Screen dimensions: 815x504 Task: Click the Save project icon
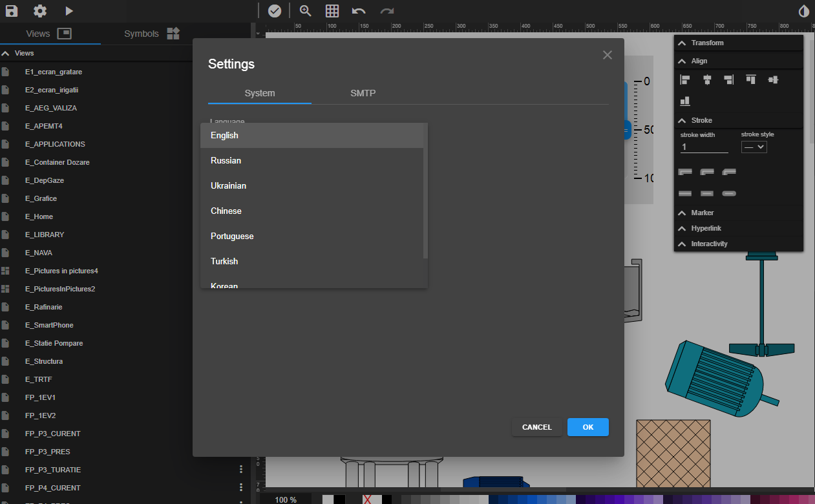12,11
